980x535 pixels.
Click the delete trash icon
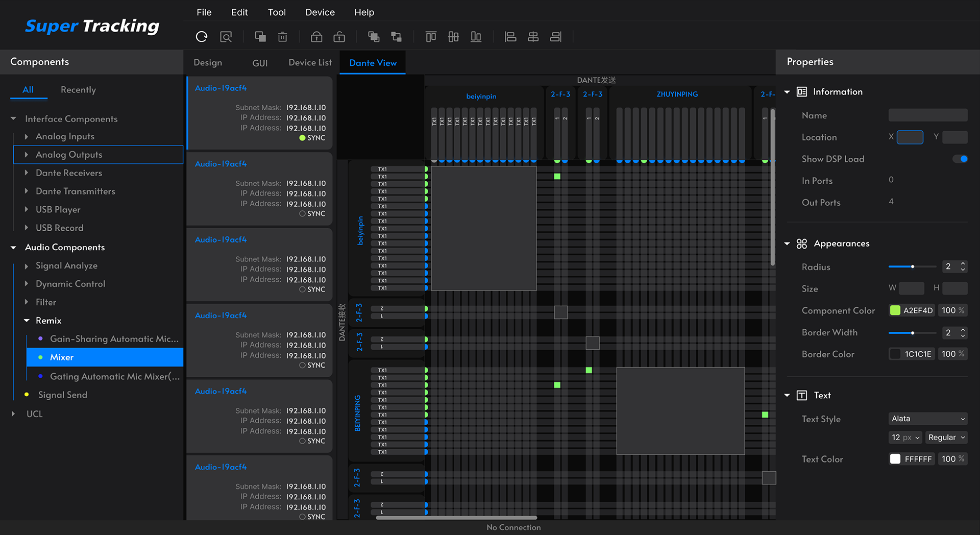(x=282, y=37)
